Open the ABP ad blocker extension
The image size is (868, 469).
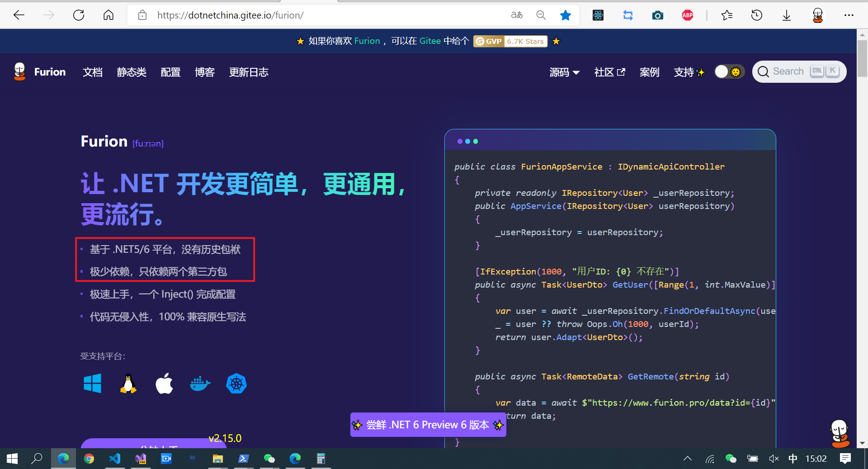tap(688, 15)
